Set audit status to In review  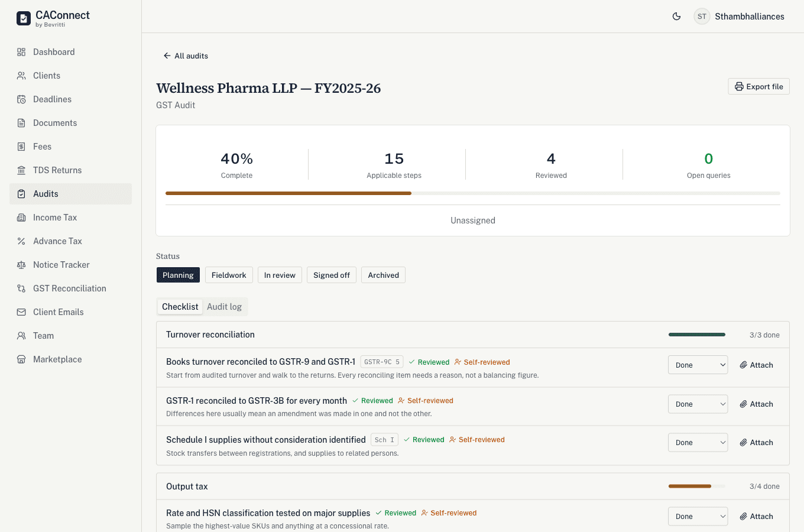280,275
